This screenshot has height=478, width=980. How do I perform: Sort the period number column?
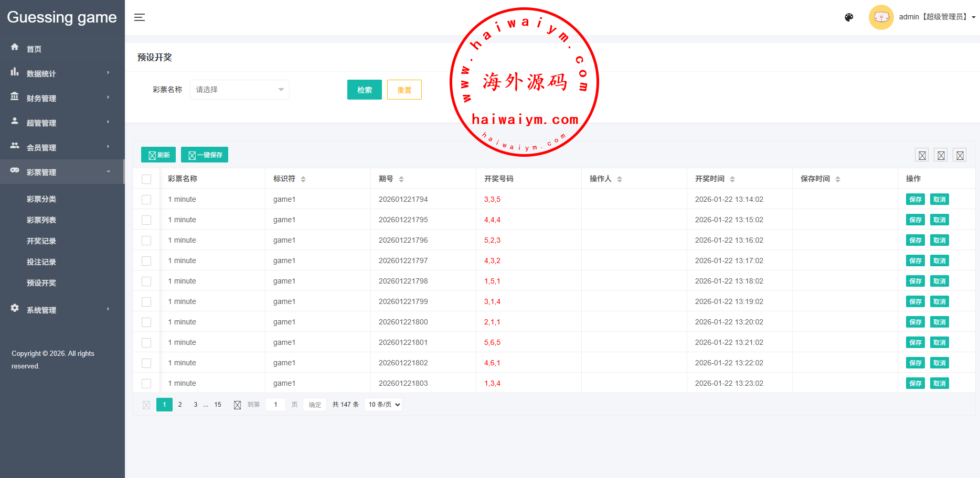point(401,179)
